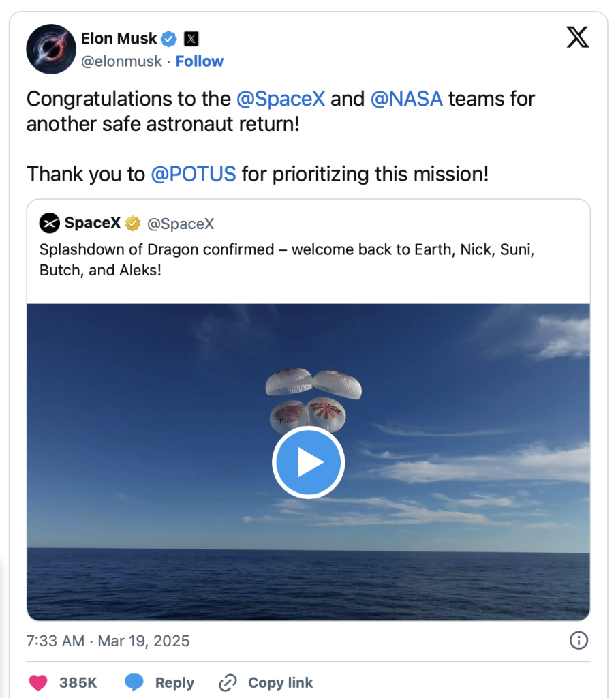Viewport: 616px width, 698px height.
Task: Open quoted SpaceX tweet text
Action: coord(286,259)
